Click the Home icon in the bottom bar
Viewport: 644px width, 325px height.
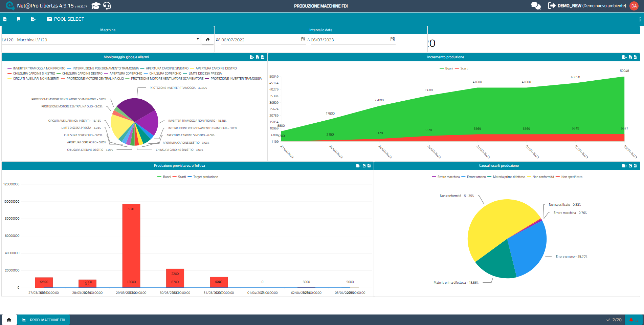point(9,320)
